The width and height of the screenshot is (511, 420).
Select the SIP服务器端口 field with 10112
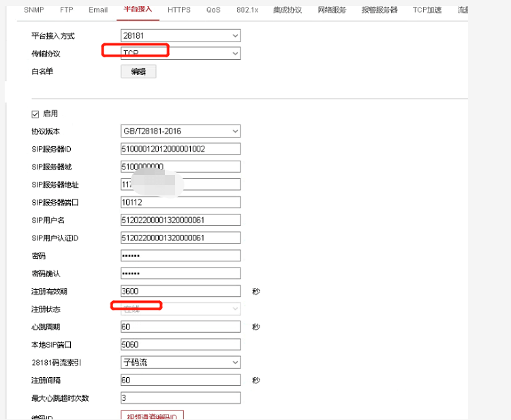point(181,202)
